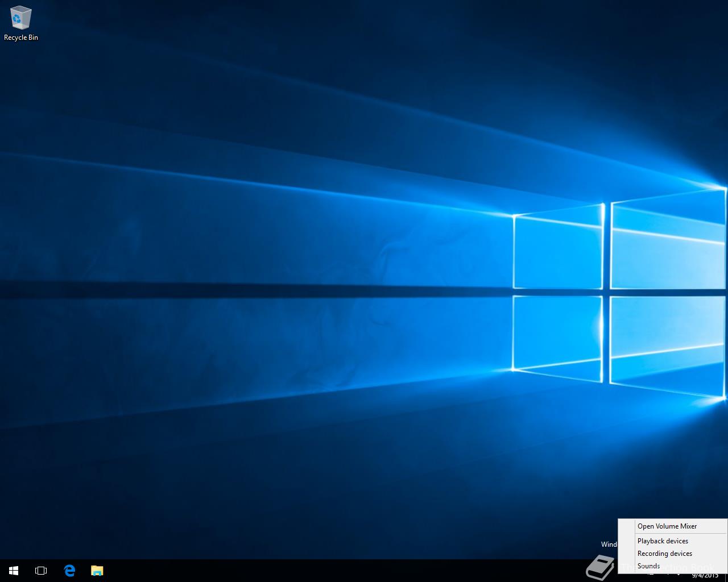Screen dimensions: 728x582
Task: Open File Explorer from the taskbar
Action: coord(97,571)
